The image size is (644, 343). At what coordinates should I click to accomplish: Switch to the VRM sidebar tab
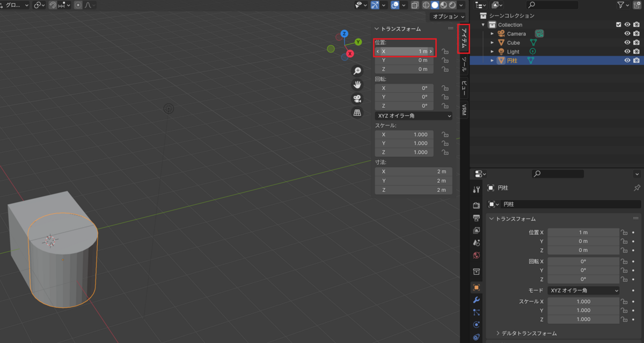pos(464,110)
